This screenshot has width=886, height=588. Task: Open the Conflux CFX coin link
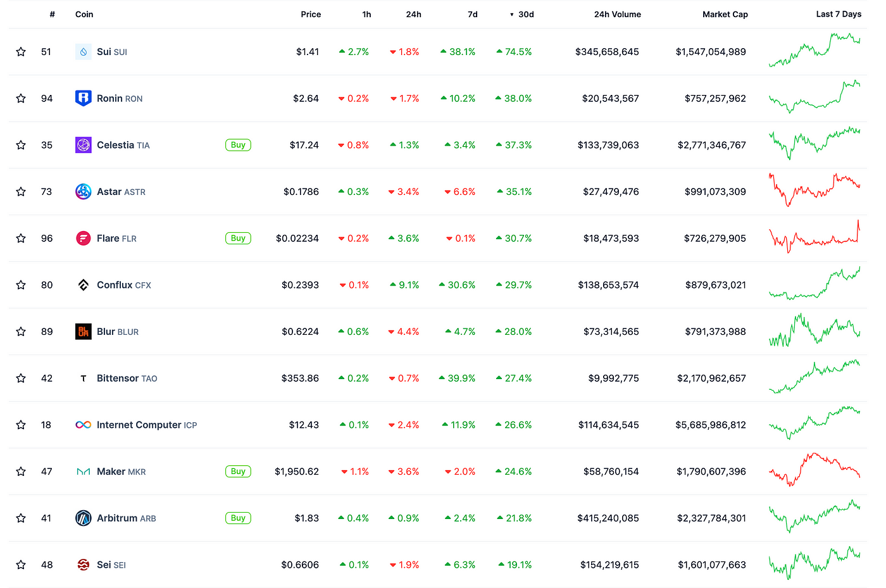[x=124, y=285]
